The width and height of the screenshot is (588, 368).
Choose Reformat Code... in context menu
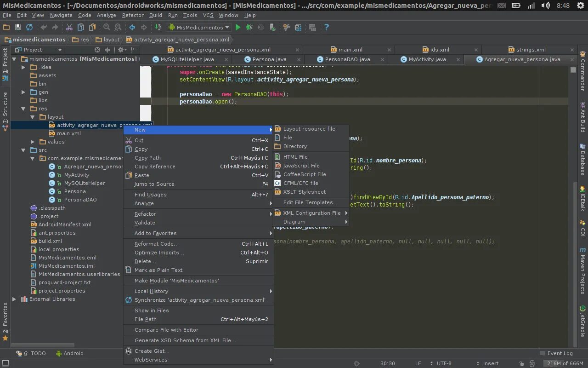pyautogui.click(x=198, y=244)
